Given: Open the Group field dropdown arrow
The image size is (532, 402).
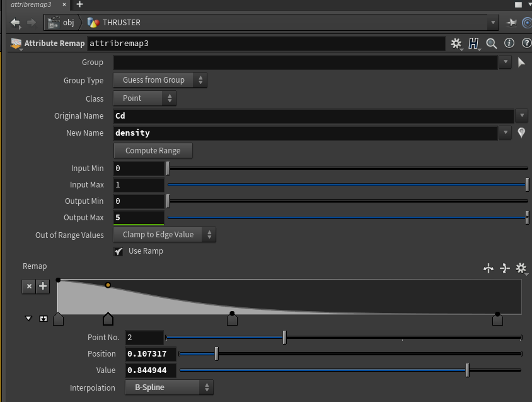Looking at the screenshot, I should pyautogui.click(x=505, y=62).
